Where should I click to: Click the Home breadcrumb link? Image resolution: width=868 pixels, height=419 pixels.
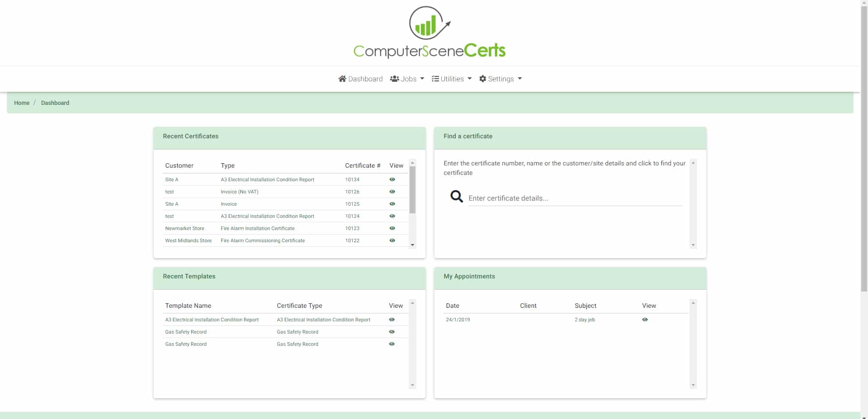(22, 103)
